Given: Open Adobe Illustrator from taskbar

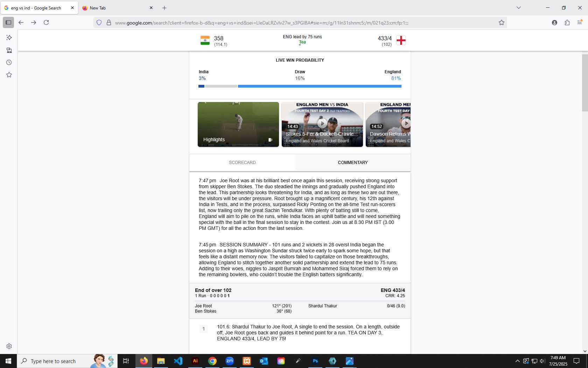Looking at the screenshot, I should click(x=195, y=361).
